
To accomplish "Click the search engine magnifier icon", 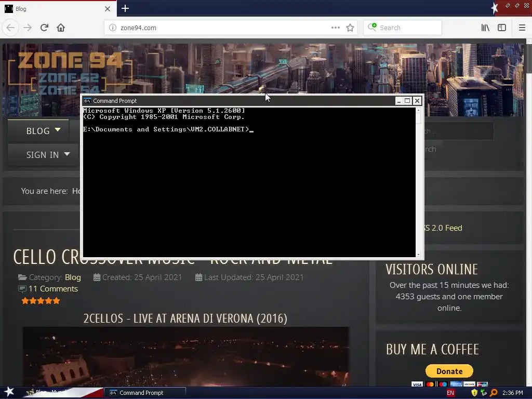I will point(372,27).
